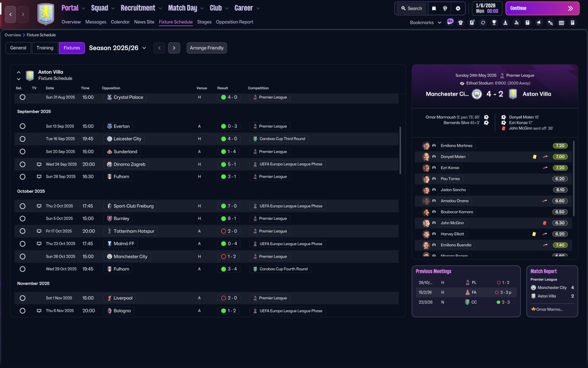Switch to the Training tab
The height and width of the screenshot is (368, 588).
coord(45,48)
